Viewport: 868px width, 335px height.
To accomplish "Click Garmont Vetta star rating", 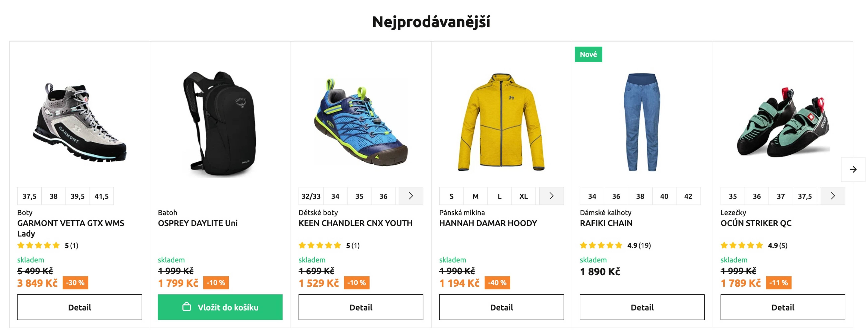I will point(38,245).
